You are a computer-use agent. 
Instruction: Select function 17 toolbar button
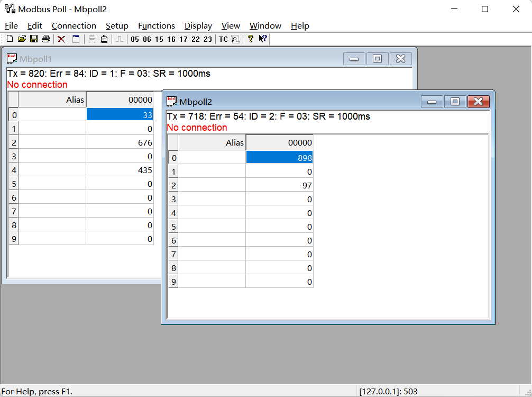pyautogui.click(x=184, y=39)
